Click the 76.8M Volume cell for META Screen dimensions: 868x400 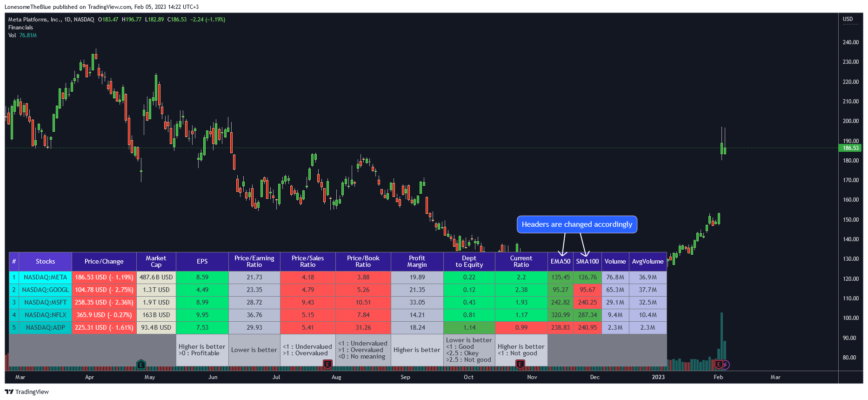pos(615,278)
